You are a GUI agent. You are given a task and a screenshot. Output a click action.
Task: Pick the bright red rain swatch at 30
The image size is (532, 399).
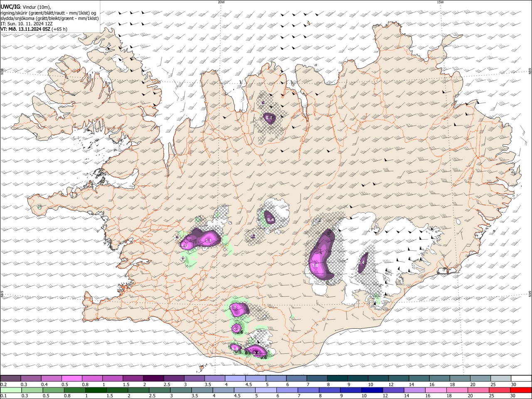(x=521, y=390)
